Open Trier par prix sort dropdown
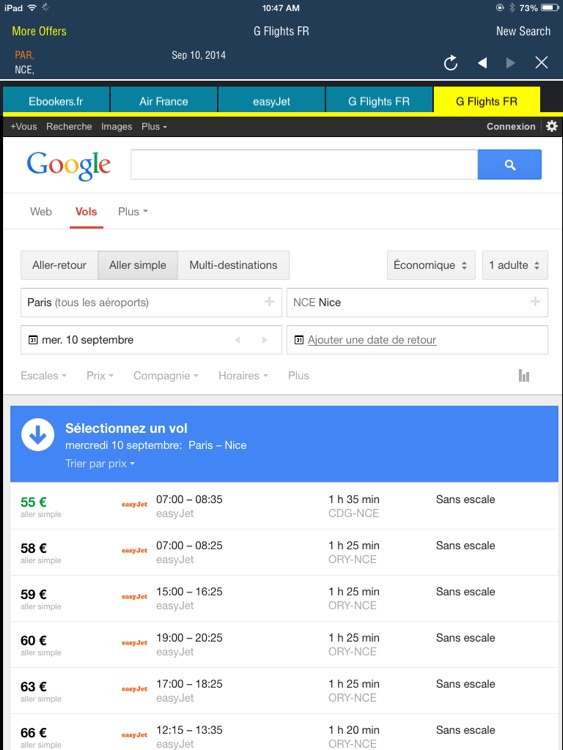The image size is (563, 750). pos(100,463)
